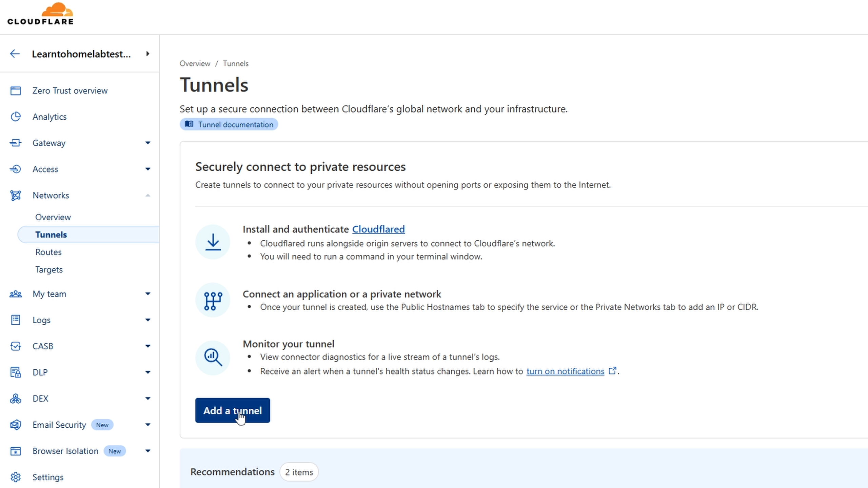
Task: Open the Routes submenu item
Action: click(48, 252)
